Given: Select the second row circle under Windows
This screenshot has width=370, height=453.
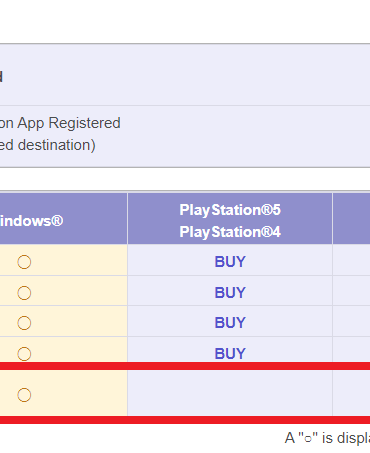Looking at the screenshot, I should pos(24,293).
